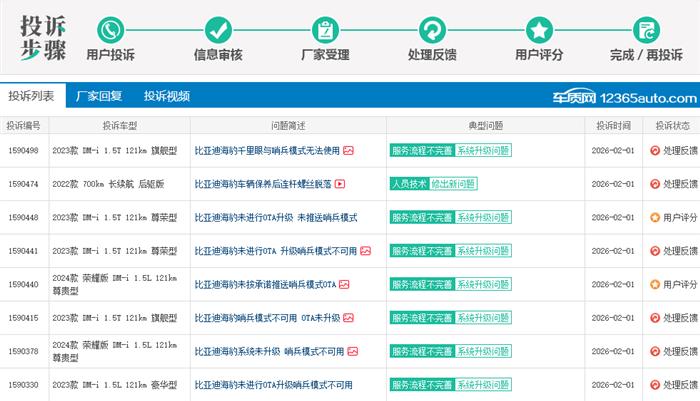Image resolution: width=700 pixels, height=401 pixels.
Task: Open complaint 比亚迪海豹车辆保养后连杆螺丝脱落
Action: (262, 184)
